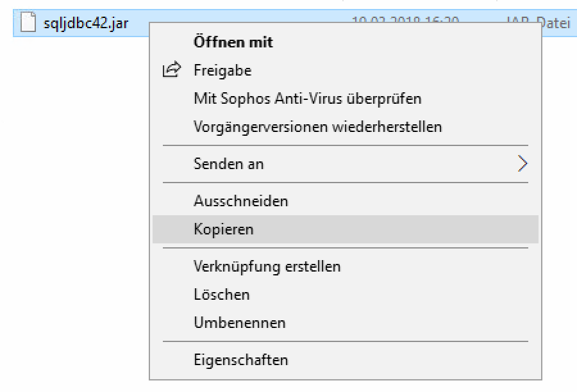
Task: Click white space beneath the context menu
Action: tap(346, 386)
